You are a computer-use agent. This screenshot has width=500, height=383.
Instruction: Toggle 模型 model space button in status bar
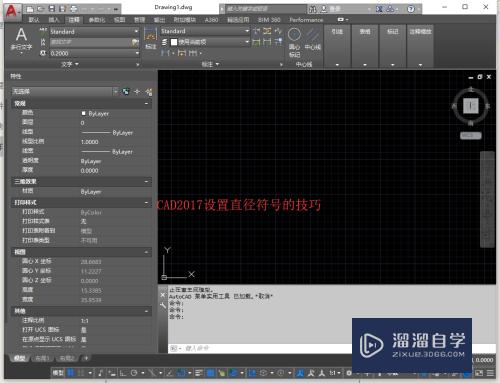58,373
